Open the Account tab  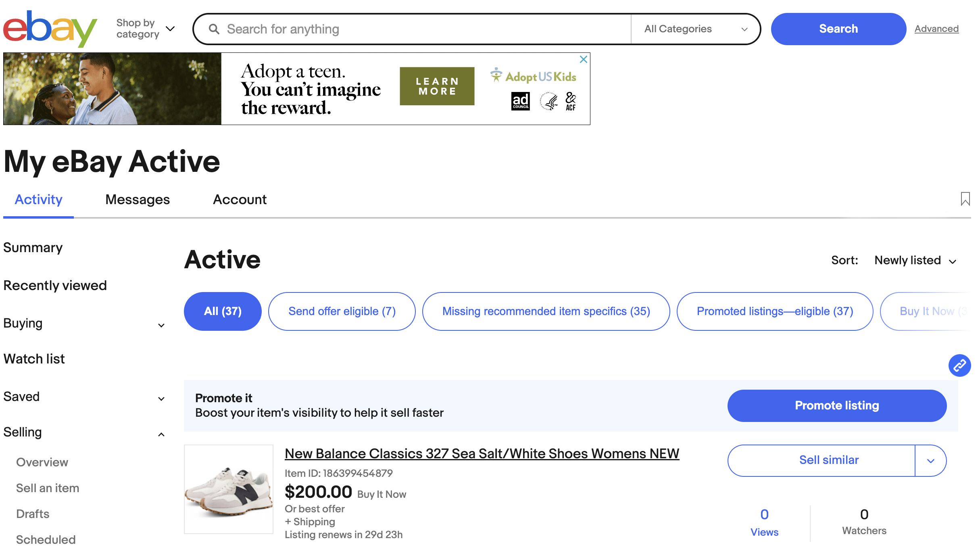click(x=240, y=199)
